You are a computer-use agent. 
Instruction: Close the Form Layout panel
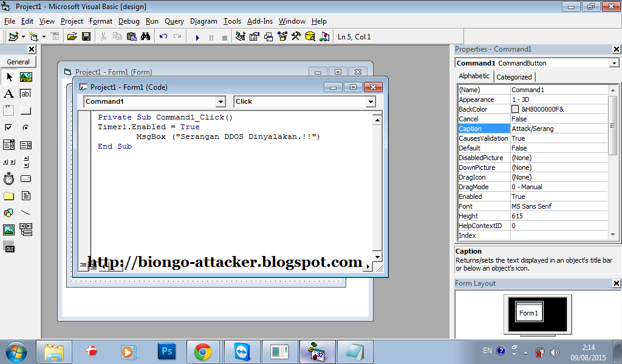pyautogui.click(x=616, y=283)
